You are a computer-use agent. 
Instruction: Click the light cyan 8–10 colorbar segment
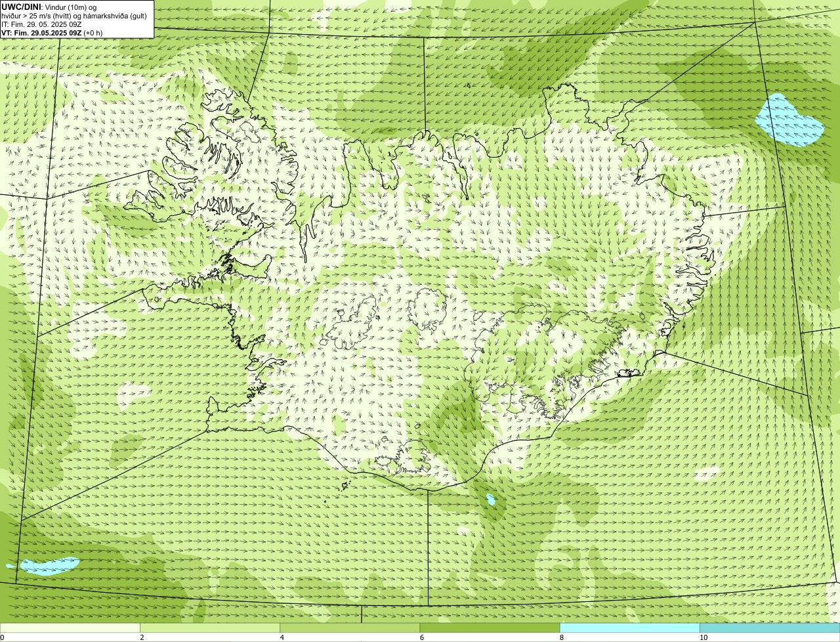(630, 628)
